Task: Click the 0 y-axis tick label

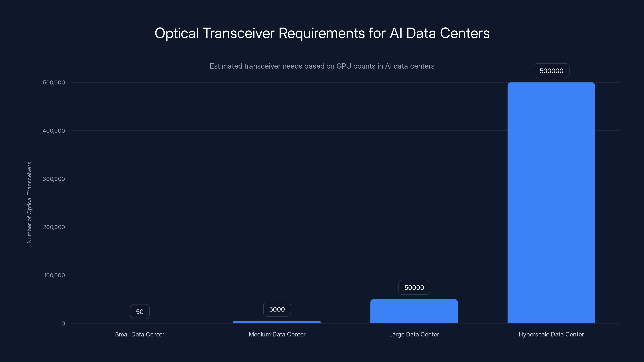Action: pos(63,324)
